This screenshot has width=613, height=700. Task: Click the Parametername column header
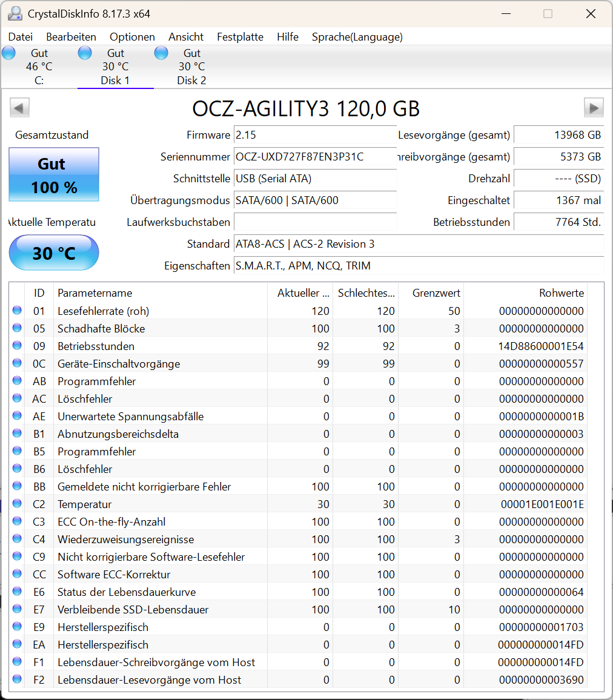(161, 293)
